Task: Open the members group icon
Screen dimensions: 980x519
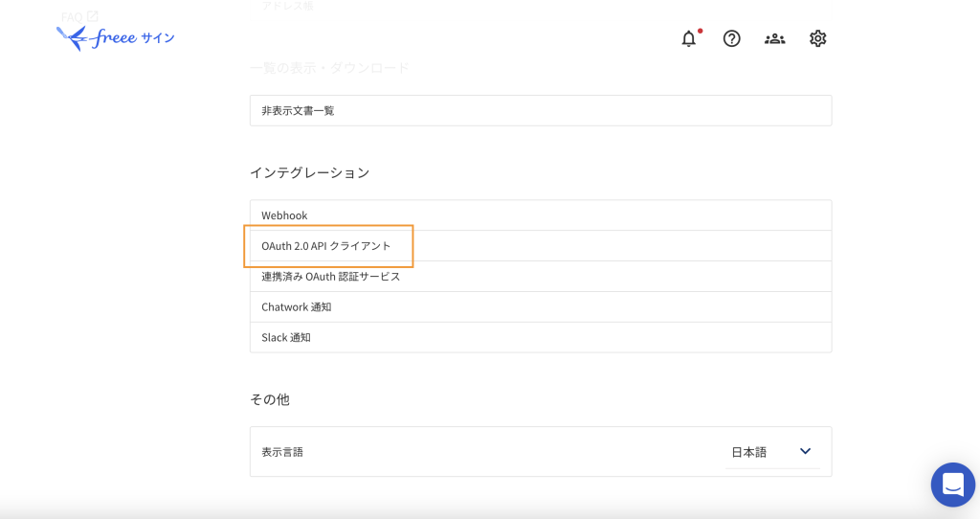Action: [x=774, y=38]
